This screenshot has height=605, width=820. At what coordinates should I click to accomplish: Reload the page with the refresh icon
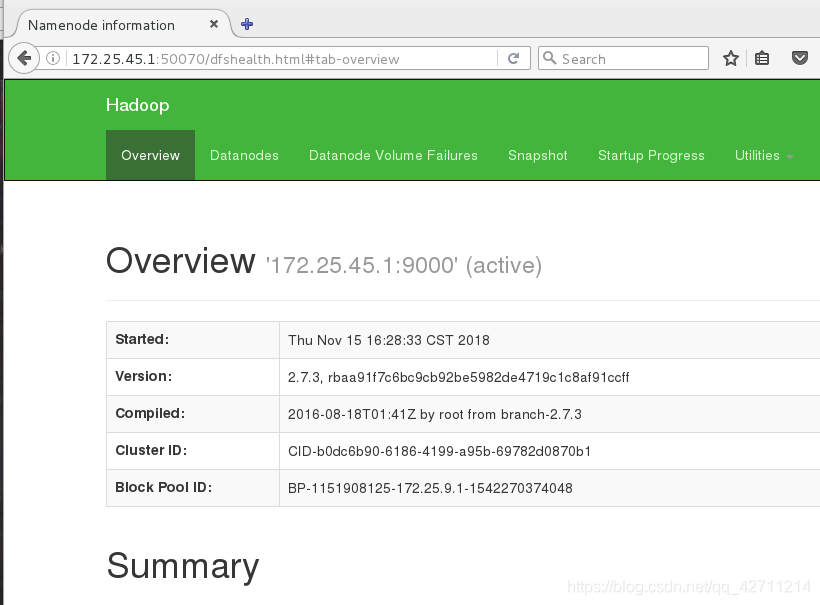[514, 58]
